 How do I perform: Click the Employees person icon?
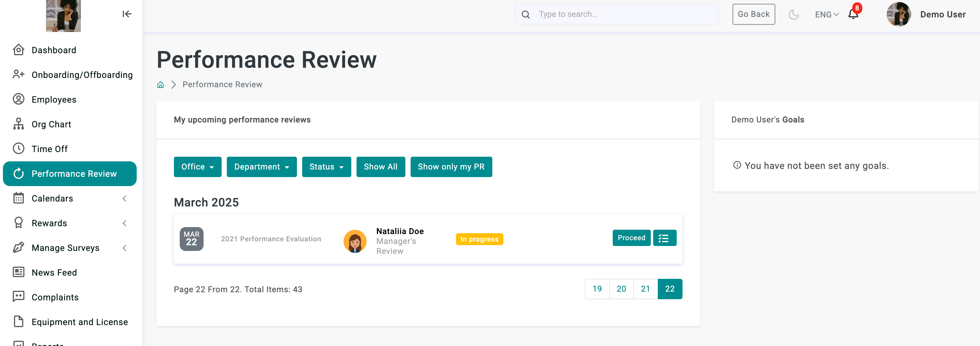coord(18,99)
